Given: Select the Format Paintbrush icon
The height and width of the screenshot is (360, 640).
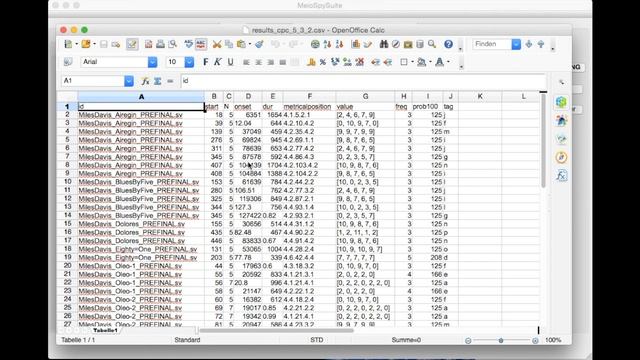Looking at the screenshot, I should point(259,44).
